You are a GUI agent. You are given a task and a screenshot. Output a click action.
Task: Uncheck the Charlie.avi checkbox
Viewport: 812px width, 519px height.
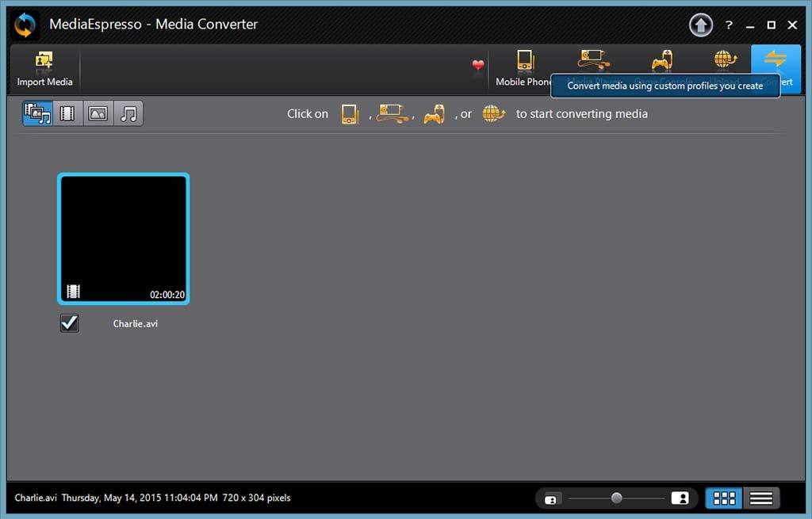pos(70,323)
